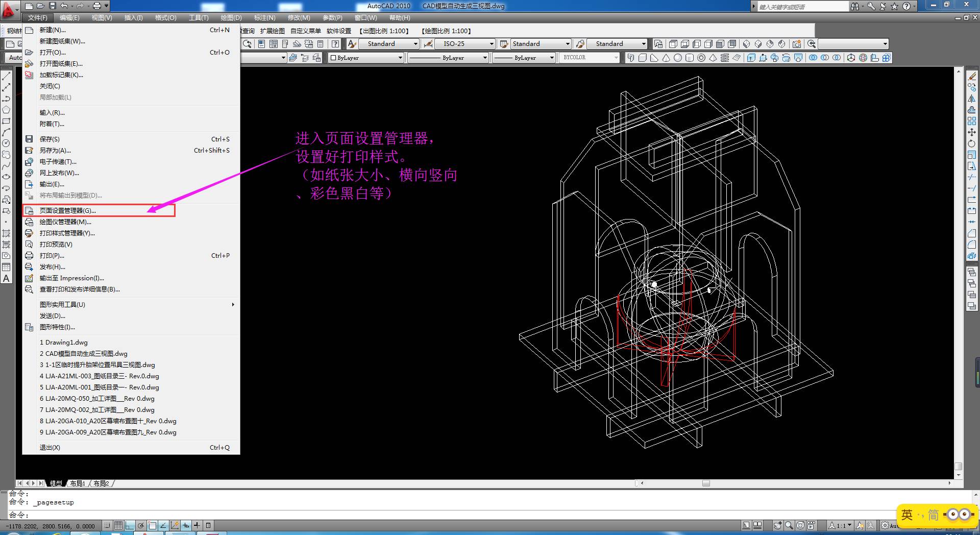980x535 pixels.
Task: Select Print Preview (打印预览) menu entry
Action: click(x=131, y=245)
